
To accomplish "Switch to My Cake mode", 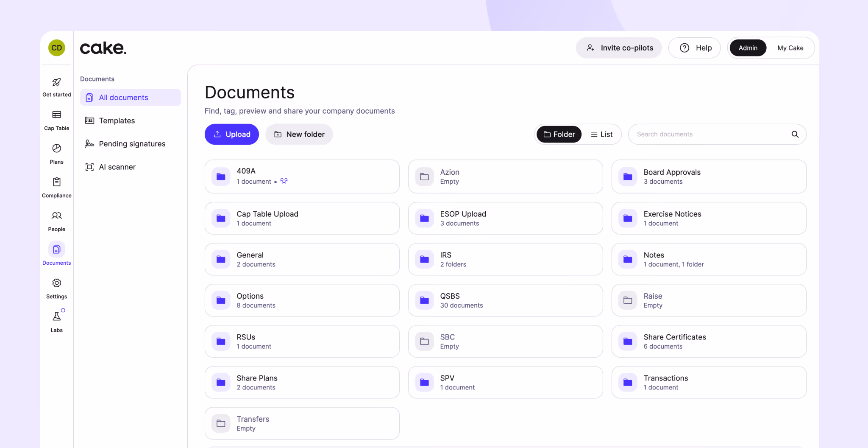I will [x=790, y=48].
